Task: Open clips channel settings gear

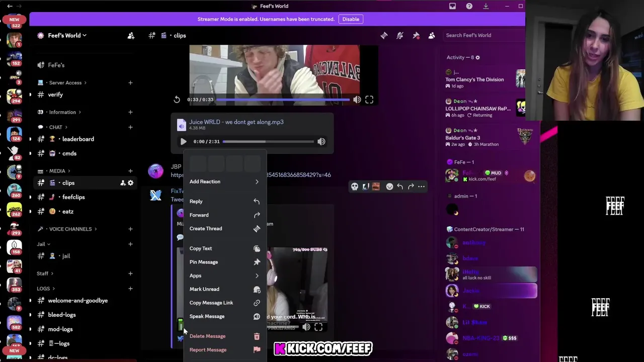Action: coord(131,183)
